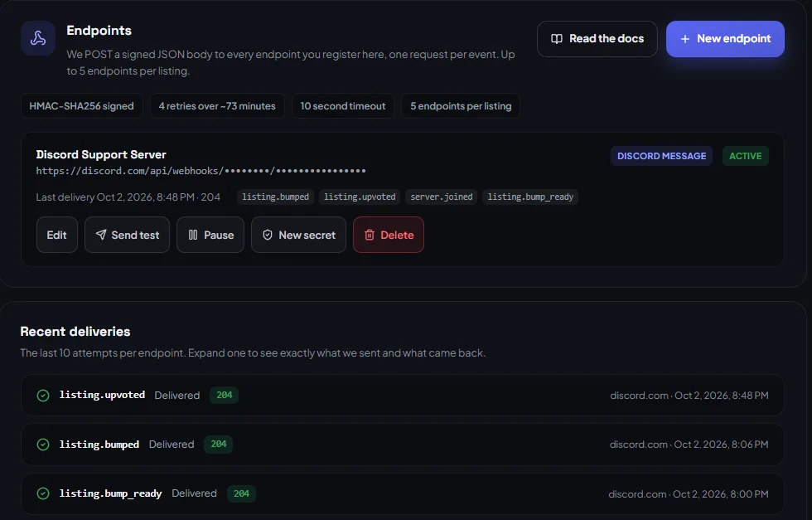This screenshot has height=520, width=812.
Task: Expand the listing.bump_ready delivery row
Action: pyautogui.click(x=403, y=493)
